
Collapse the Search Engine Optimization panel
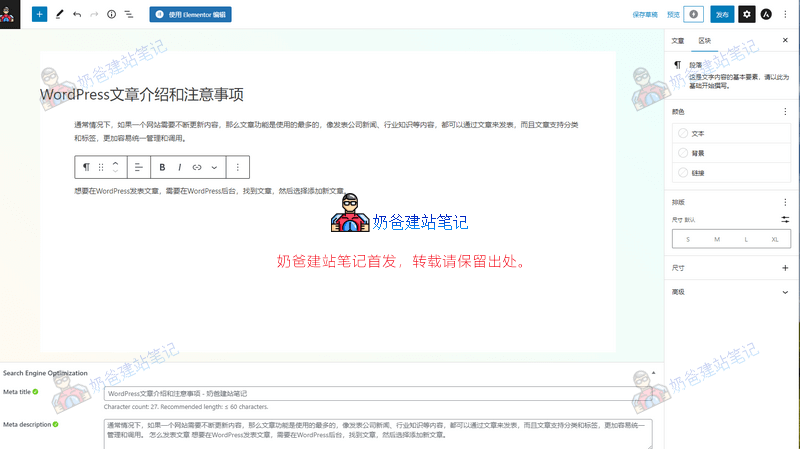point(654,373)
